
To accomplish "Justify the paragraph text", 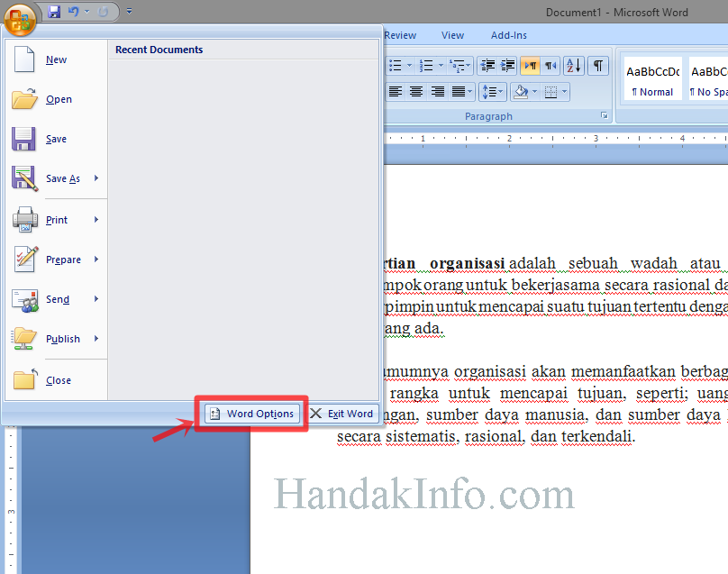I will [x=459, y=92].
